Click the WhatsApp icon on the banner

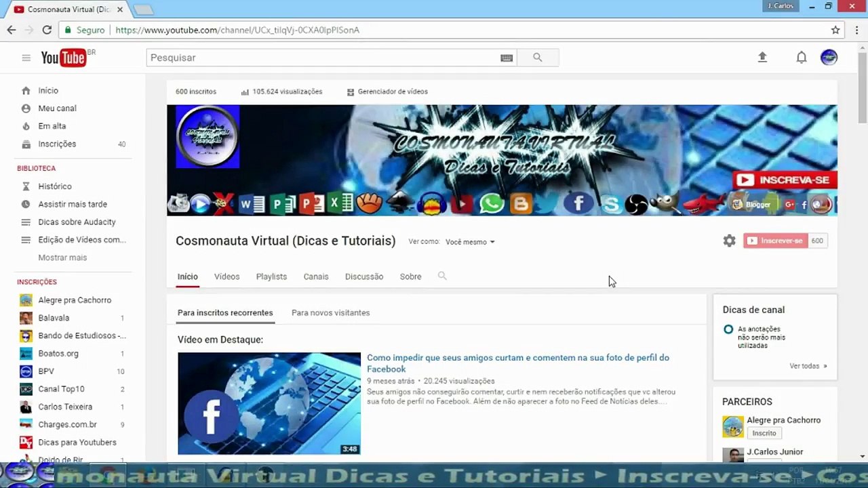[x=492, y=203]
